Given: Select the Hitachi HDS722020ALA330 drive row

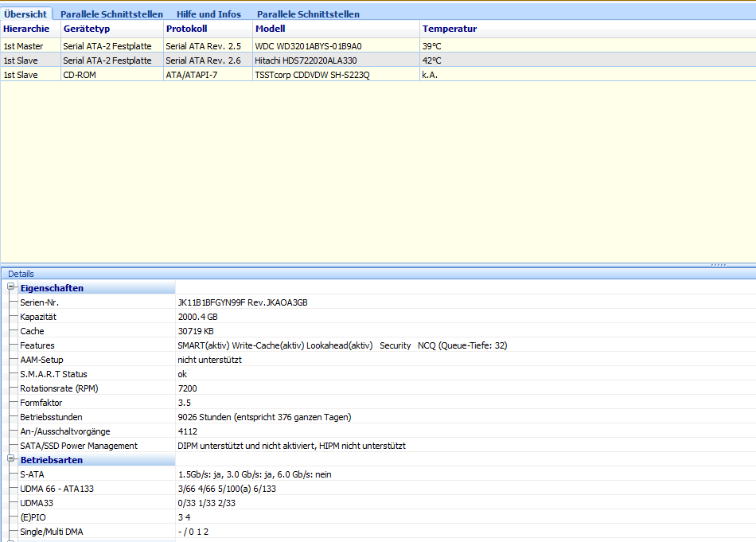Looking at the screenshot, I should (306, 60).
